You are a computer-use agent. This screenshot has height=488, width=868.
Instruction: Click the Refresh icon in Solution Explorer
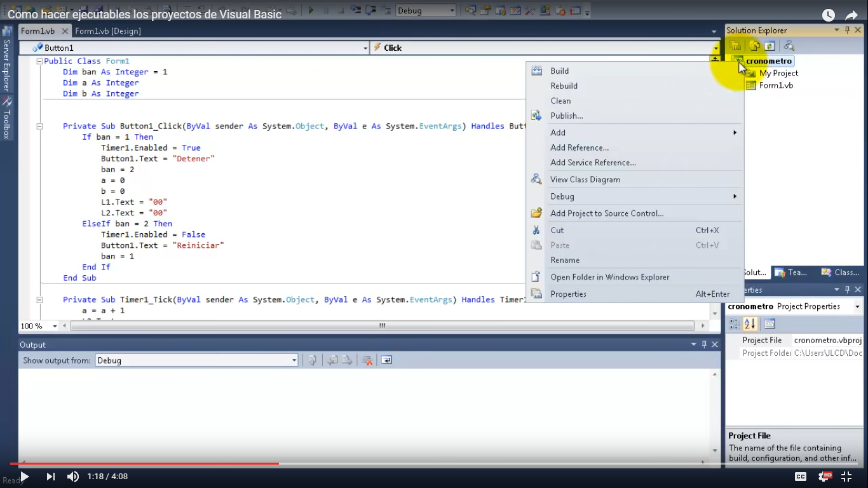pyautogui.click(x=770, y=46)
